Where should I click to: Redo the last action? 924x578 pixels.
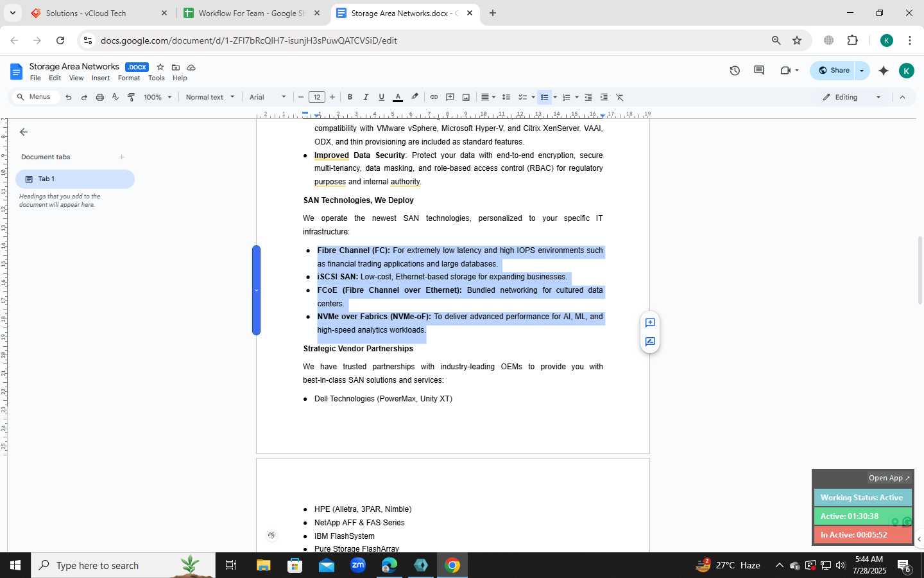[x=84, y=97]
